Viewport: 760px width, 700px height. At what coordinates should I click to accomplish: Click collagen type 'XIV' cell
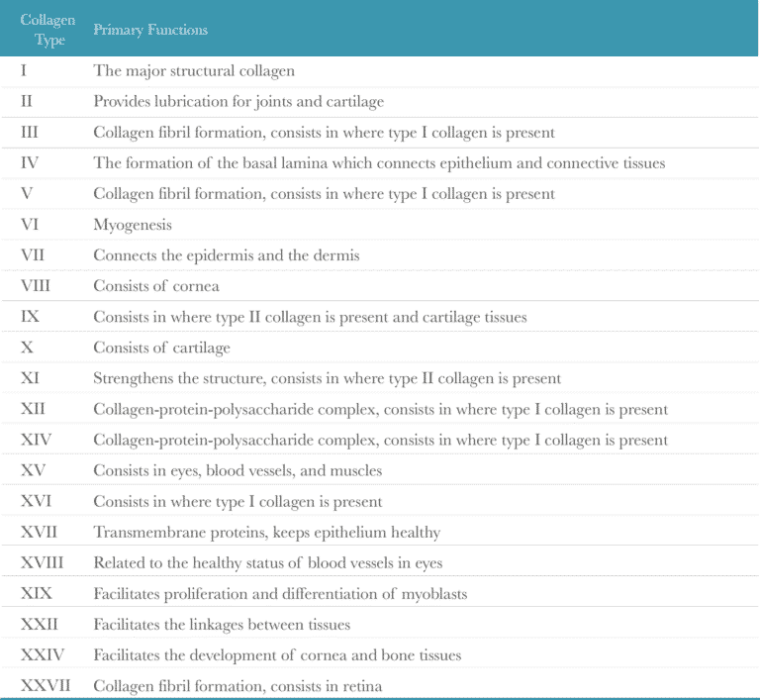36,440
